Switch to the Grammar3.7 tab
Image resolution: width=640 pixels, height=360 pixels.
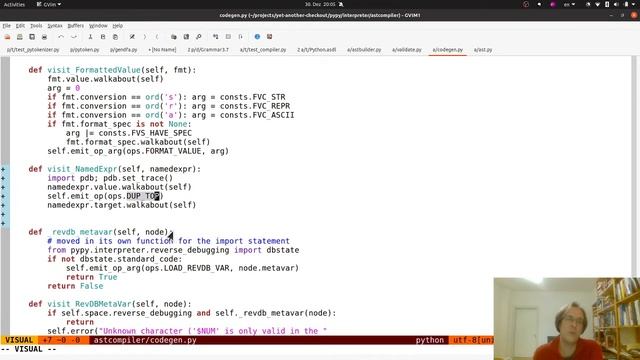pos(208,50)
